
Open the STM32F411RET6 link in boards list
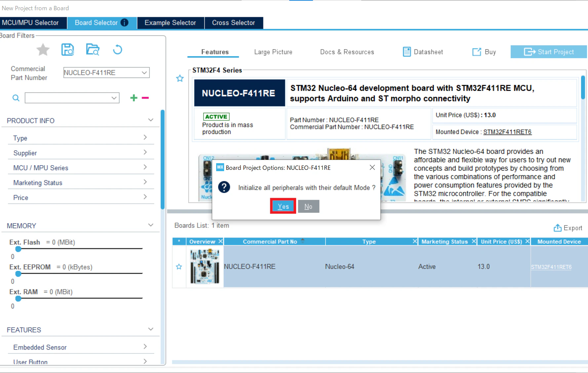tap(551, 267)
